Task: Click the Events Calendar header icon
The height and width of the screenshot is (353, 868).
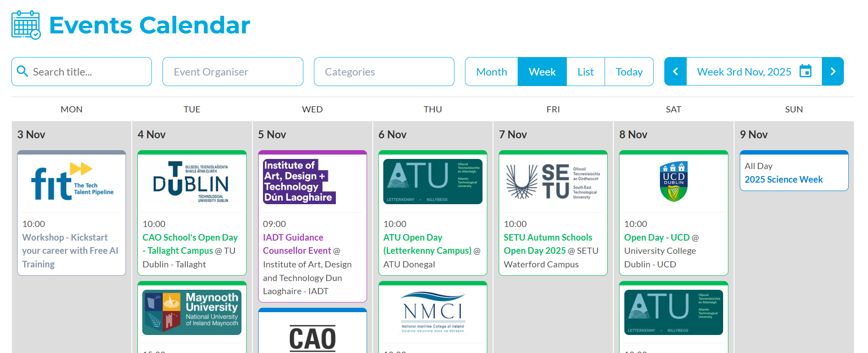Action: pos(26,25)
